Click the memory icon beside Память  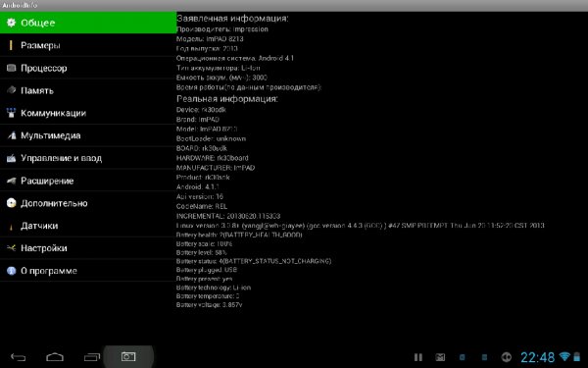pos(11,89)
